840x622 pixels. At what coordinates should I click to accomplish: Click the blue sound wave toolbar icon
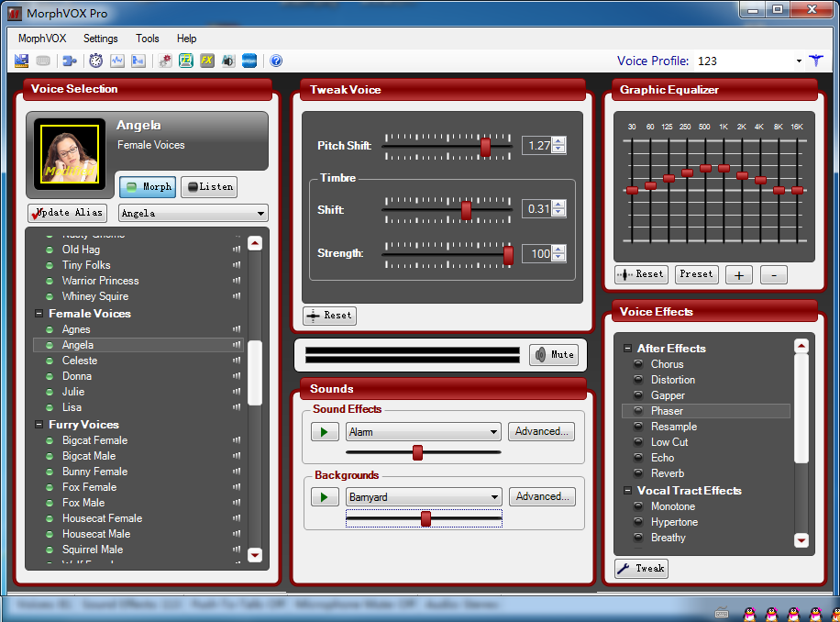coord(249,61)
